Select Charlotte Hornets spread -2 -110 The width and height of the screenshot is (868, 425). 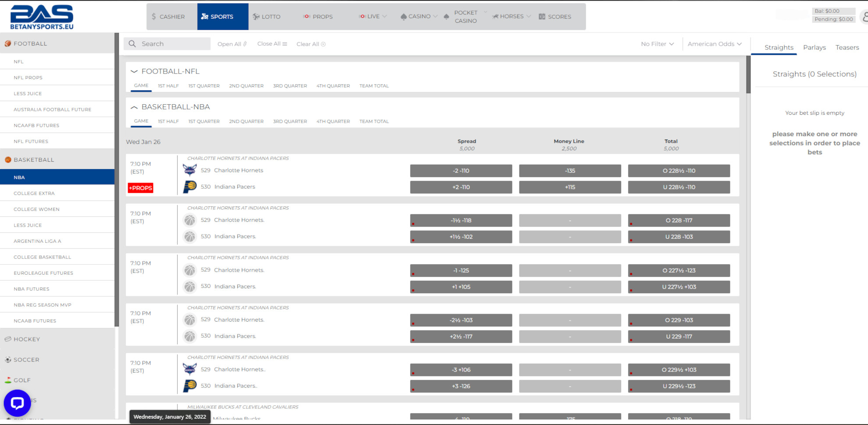(461, 171)
